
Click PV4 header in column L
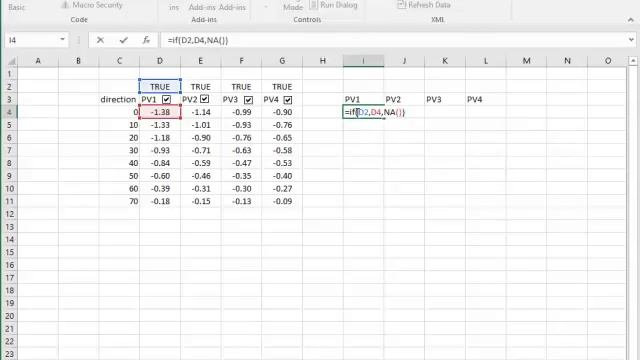click(486, 100)
